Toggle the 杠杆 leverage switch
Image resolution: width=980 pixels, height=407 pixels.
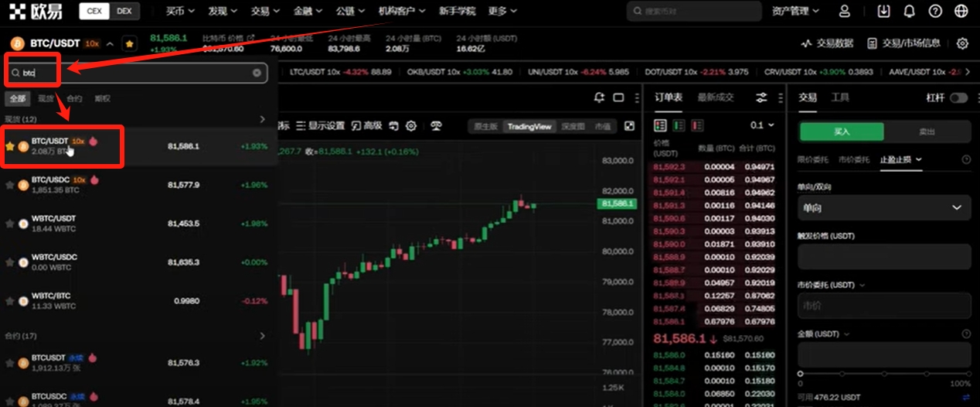click(x=958, y=97)
